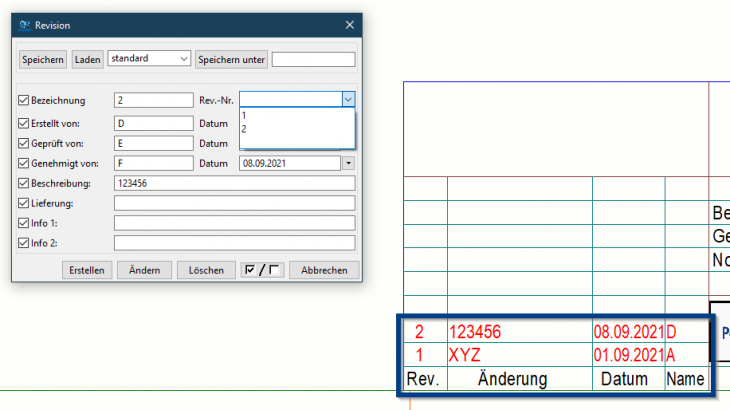Click the Rev. column header in table
This screenshot has width=730, height=410.
click(x=423, y=379)
